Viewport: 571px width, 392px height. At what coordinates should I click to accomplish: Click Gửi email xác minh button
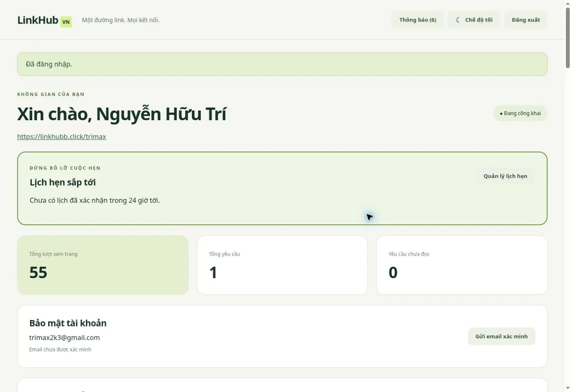pyautogui.click(x=502, y=337)
